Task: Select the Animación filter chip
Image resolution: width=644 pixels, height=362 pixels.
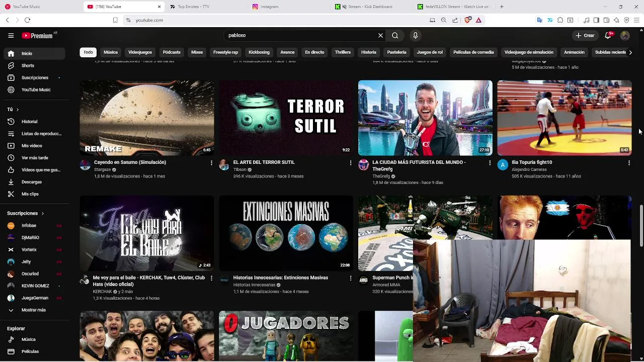Action: pyautogui.click(x=574, y=52)
